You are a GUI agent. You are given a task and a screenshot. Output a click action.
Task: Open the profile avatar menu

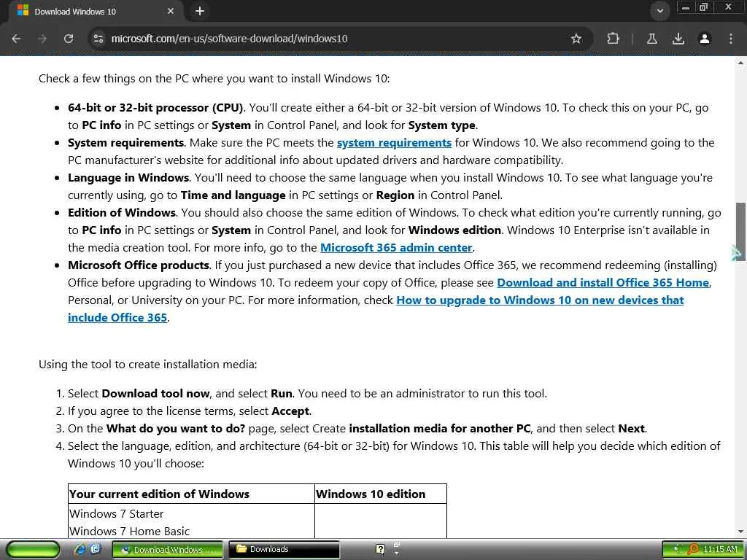[704, 39]
